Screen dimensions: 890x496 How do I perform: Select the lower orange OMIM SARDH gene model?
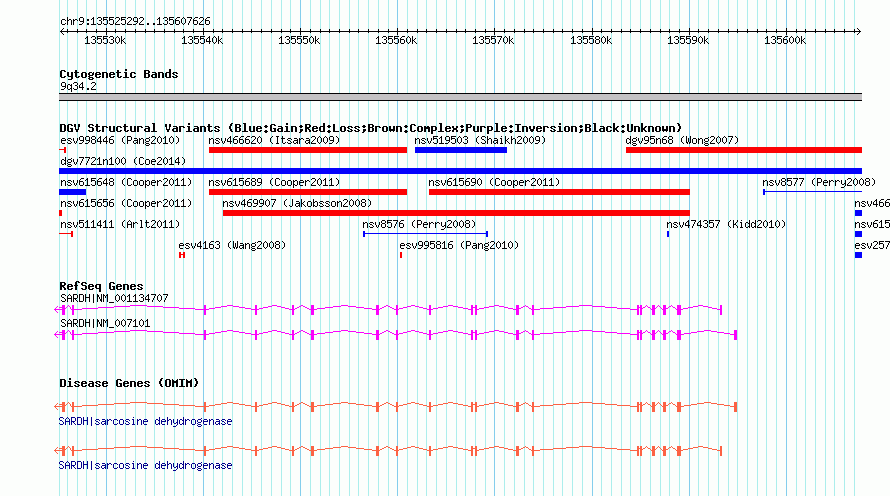tap(388, 451)
